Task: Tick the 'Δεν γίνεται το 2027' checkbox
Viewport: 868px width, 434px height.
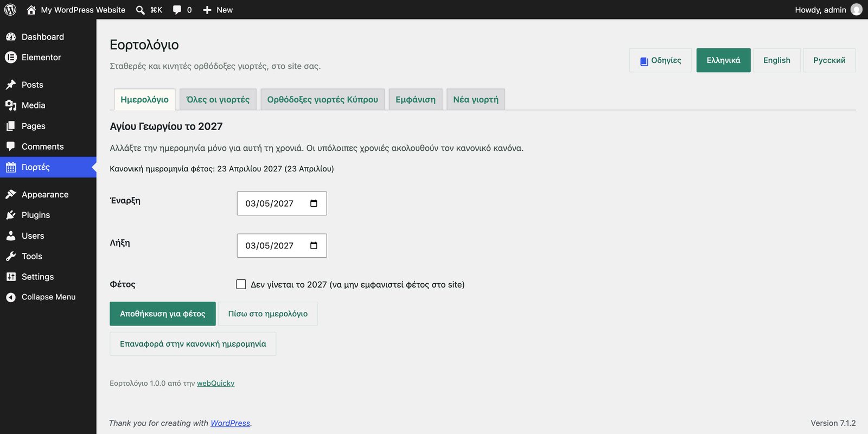Action: tap(241, 284)
